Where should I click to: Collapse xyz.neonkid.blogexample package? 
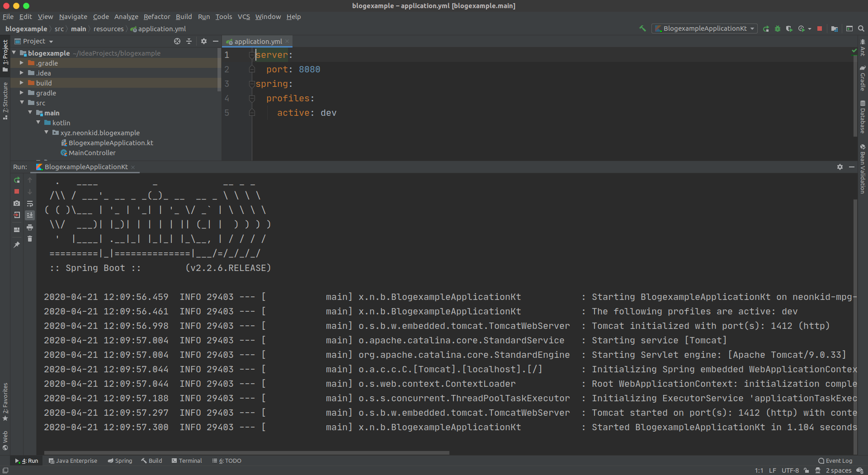click(46, 133)
